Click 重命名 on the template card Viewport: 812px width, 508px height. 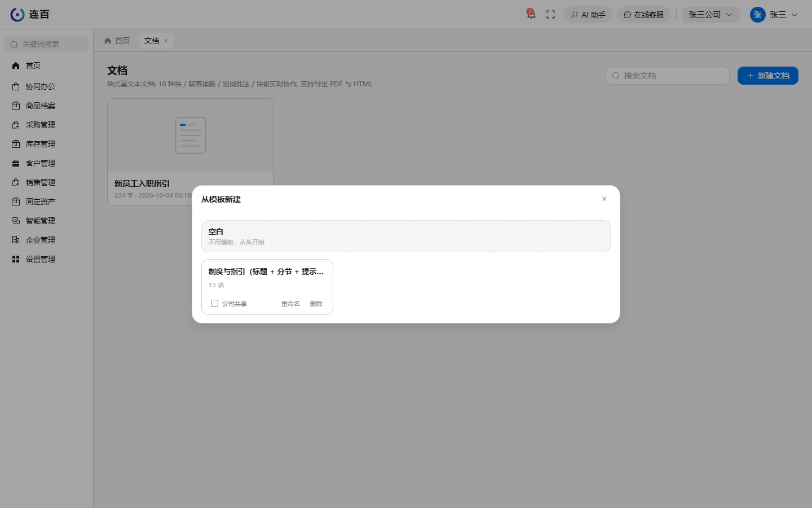290,304
